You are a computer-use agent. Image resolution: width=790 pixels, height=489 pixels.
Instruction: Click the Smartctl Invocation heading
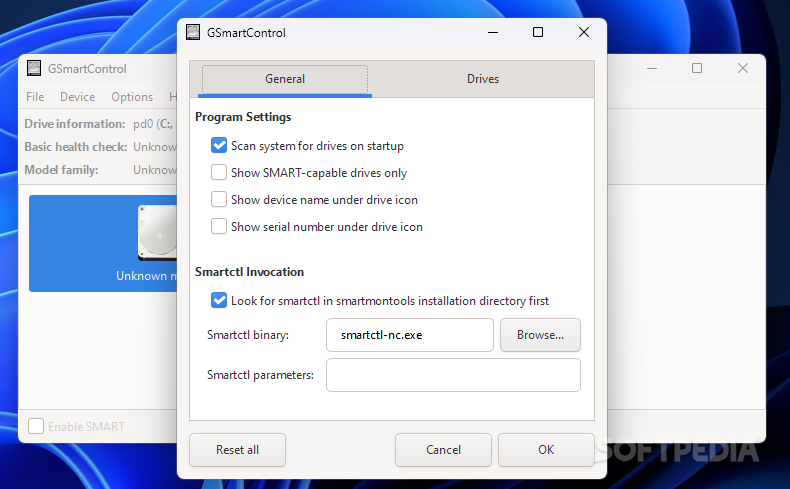[x=249, y=272]
